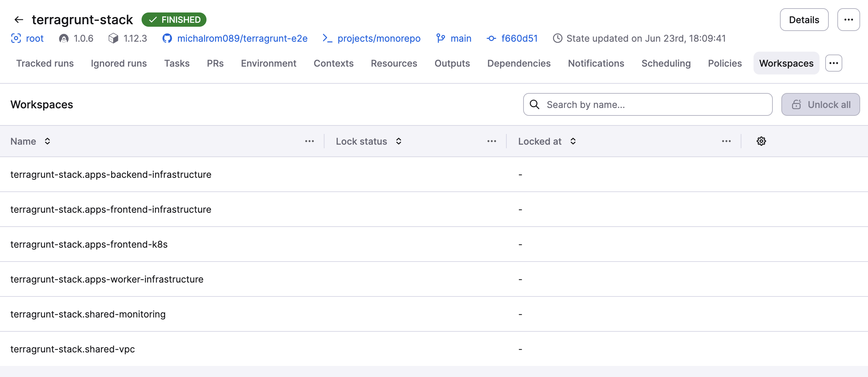Click the commit icon by f660d51

coord(491,38)
